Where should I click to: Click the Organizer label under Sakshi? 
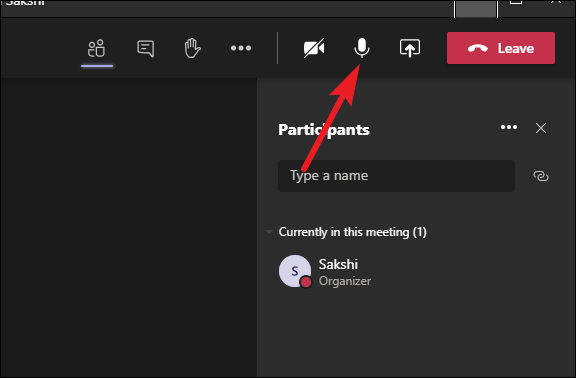click(x=345, y=281)
